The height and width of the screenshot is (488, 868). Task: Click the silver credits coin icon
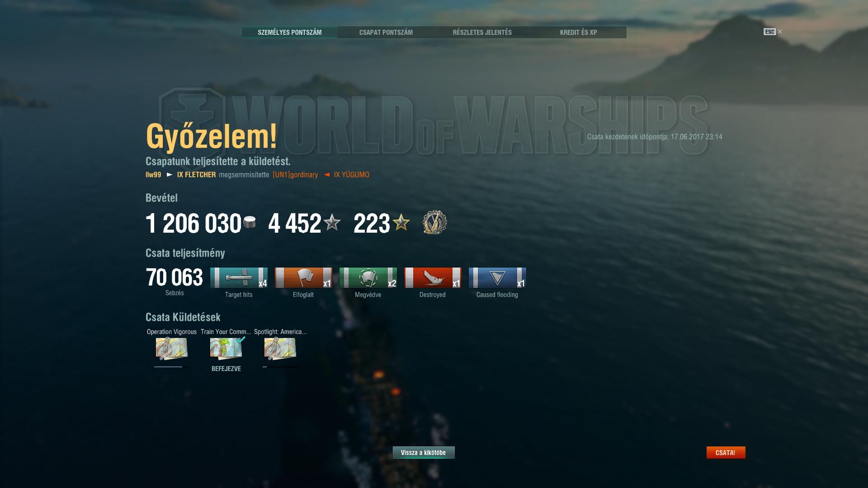(x=250, y=222)
